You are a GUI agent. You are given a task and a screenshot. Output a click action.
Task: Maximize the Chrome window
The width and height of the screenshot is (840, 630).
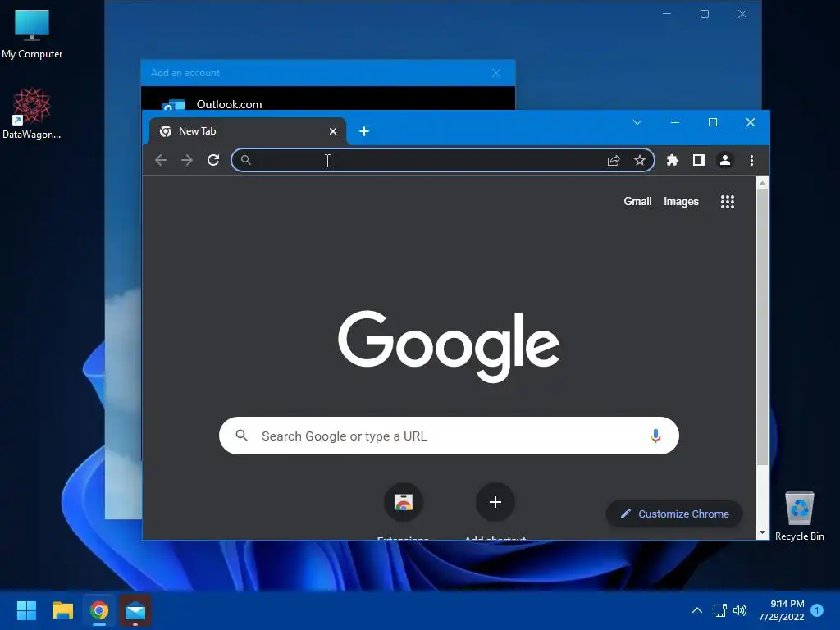click(x=713, y=122)
